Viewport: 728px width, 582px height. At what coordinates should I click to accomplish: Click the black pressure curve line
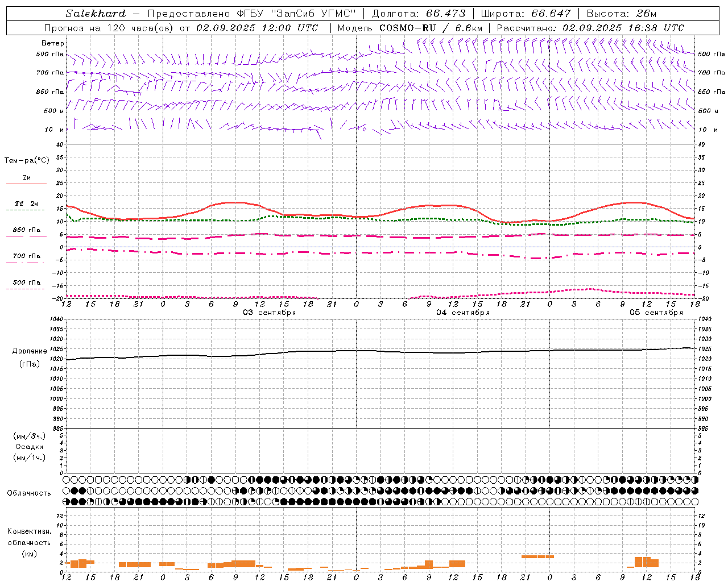tap(380, 352)
